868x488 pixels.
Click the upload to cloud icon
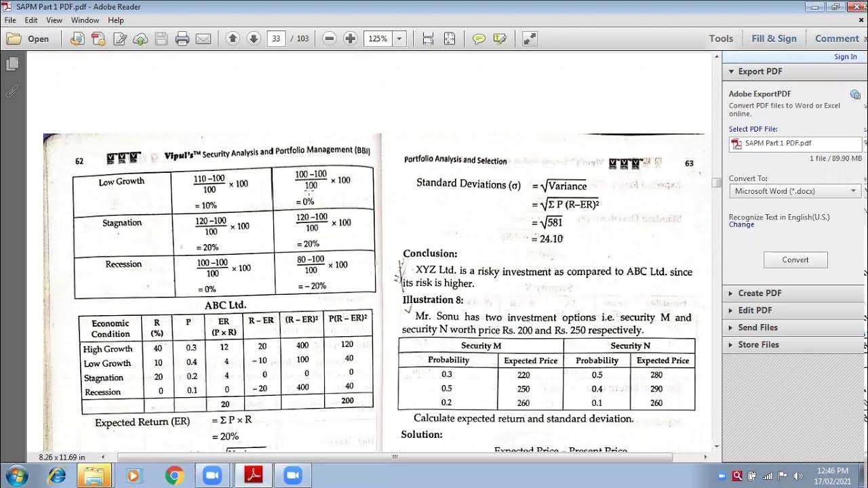[140, 39]
